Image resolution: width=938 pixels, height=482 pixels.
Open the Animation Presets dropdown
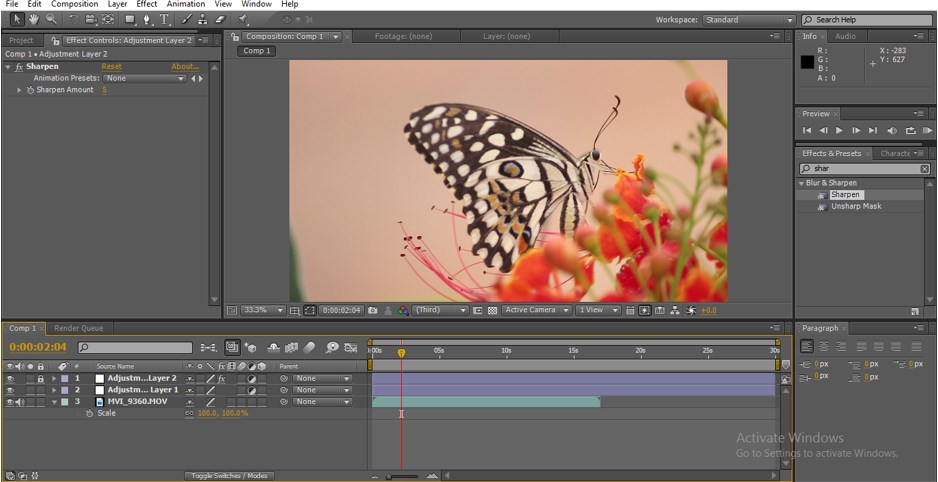145,78
